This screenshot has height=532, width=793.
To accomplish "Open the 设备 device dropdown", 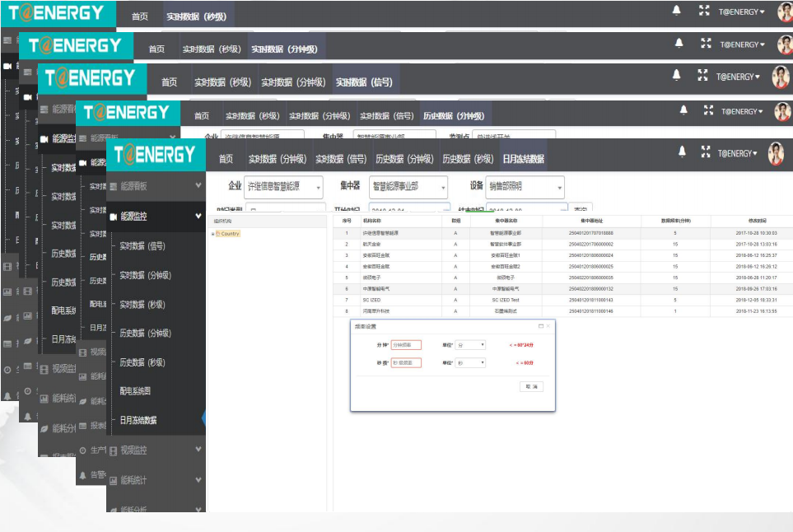I will (525, 187).
